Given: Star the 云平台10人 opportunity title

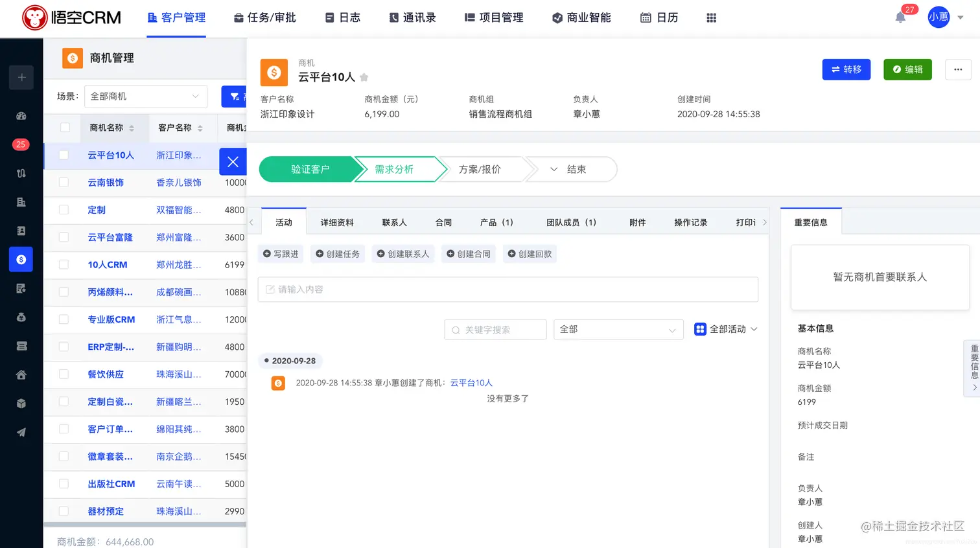Looking at the screenshot, I should point(364,76).
